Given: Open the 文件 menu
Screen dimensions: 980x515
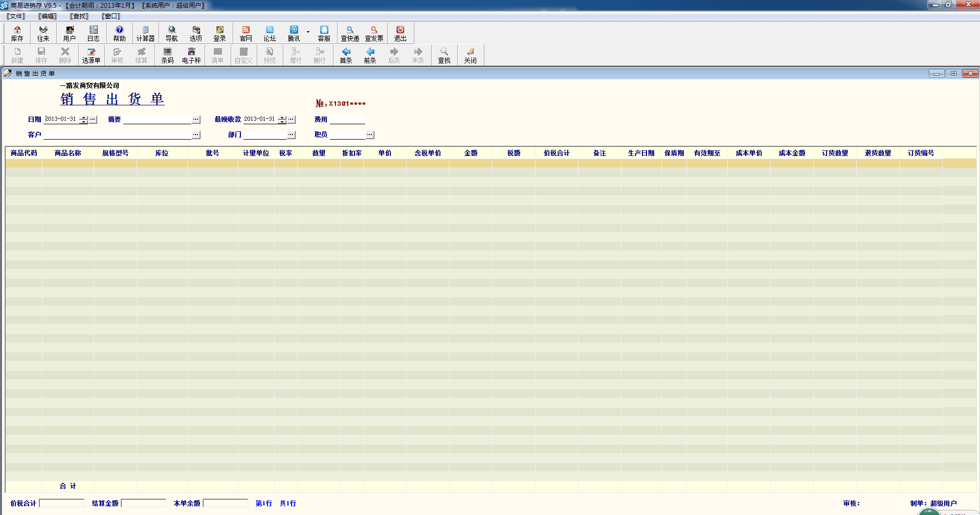Looking at the screenshot, I should (16, 16).
